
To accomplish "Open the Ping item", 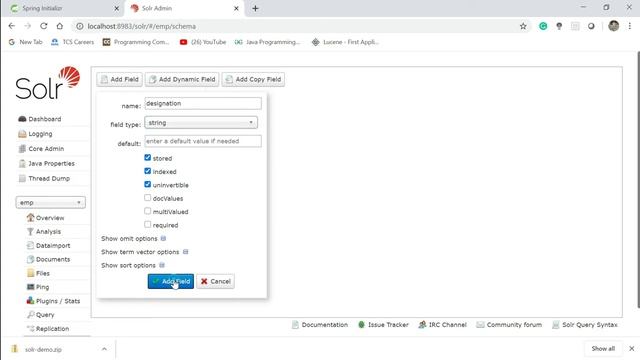I will [x=38, y=287].
